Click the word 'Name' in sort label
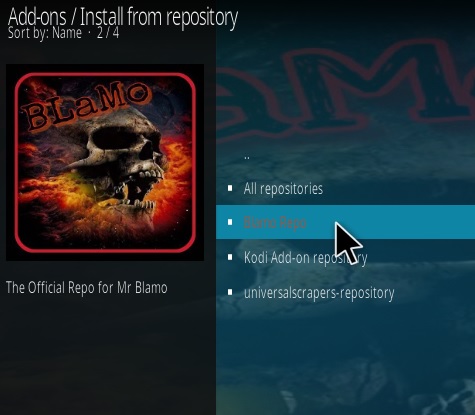475x415 pixels. coord(67,33)
